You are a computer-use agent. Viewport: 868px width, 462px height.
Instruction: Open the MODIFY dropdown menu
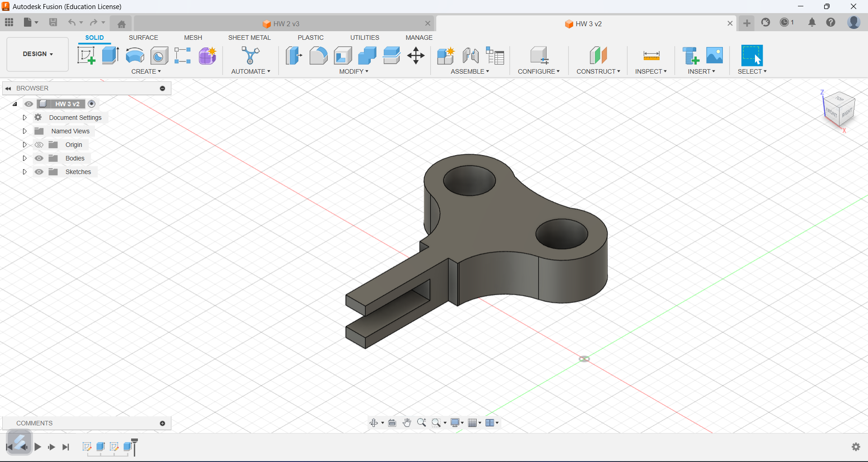[x=354, y=71]
